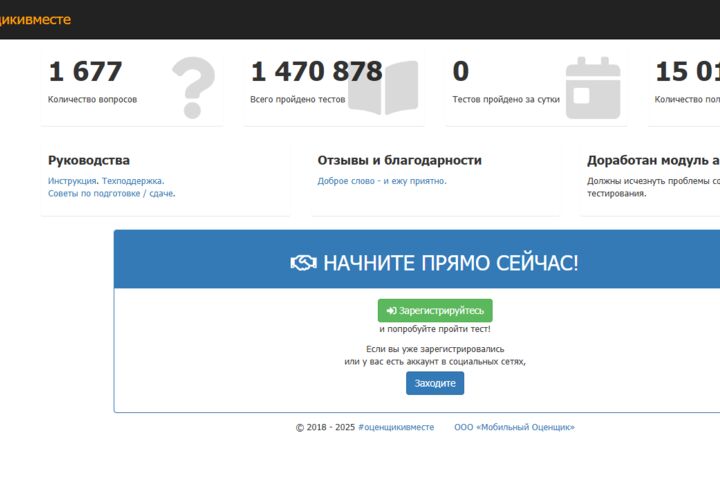Screen dimensions: 720x480
Task: Click the blue Заходите button
Action: coord(435,383)
